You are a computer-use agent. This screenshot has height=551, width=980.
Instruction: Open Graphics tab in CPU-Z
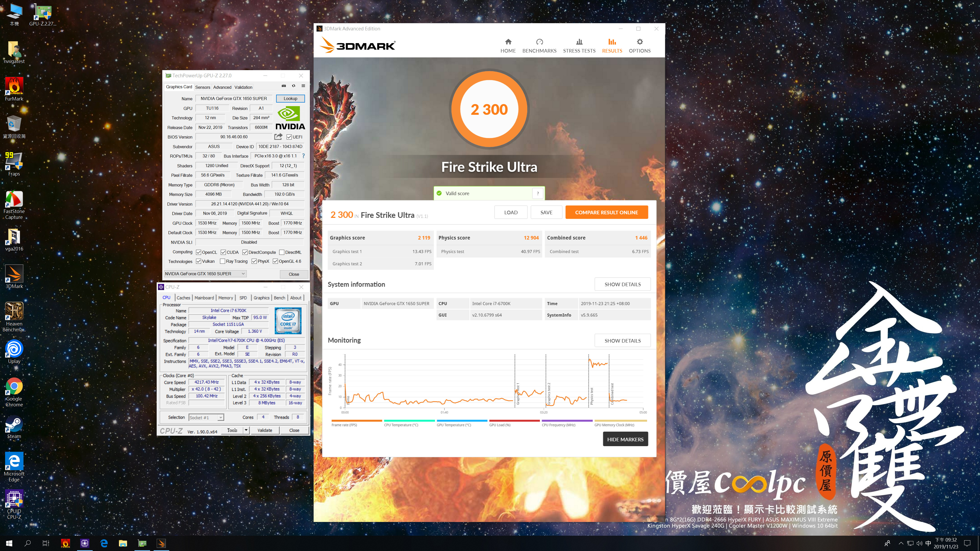261,298
